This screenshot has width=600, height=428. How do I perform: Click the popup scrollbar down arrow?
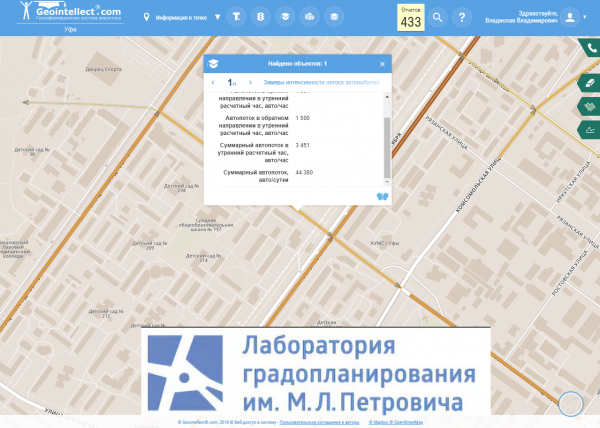click(x=387, y=182)
